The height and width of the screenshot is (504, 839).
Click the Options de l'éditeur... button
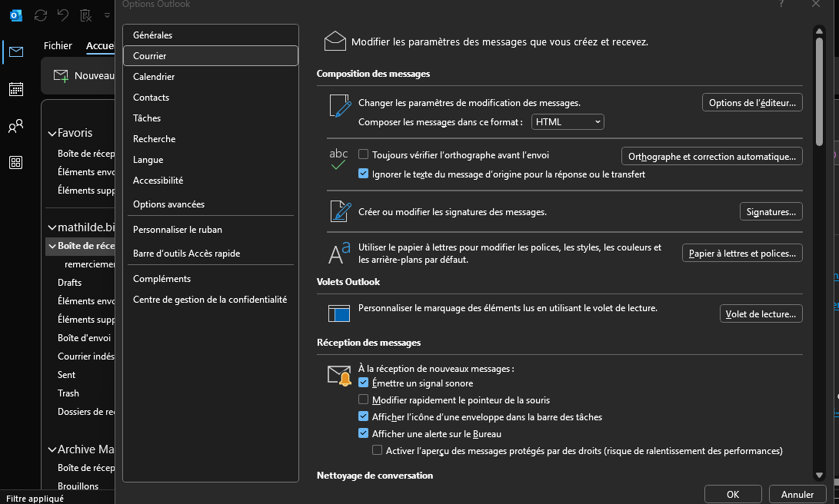[x=752, y=103]
